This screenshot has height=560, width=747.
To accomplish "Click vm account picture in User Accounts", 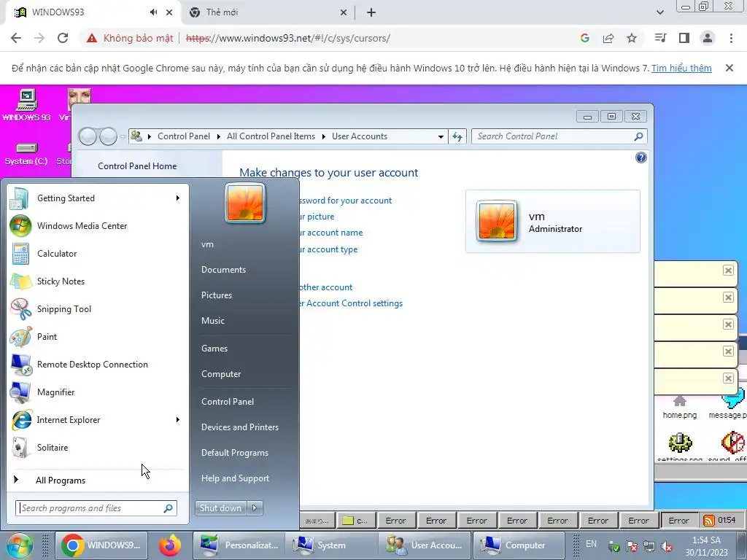I will pos(496,222).
